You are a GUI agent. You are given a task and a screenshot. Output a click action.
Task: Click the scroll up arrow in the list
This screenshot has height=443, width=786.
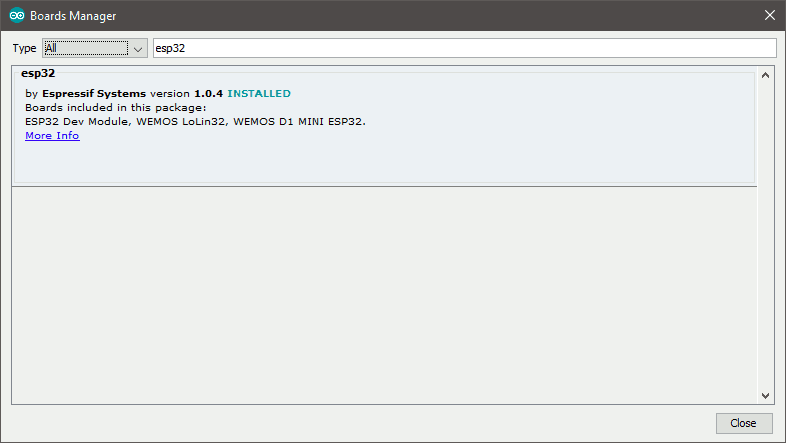[765, 75]
